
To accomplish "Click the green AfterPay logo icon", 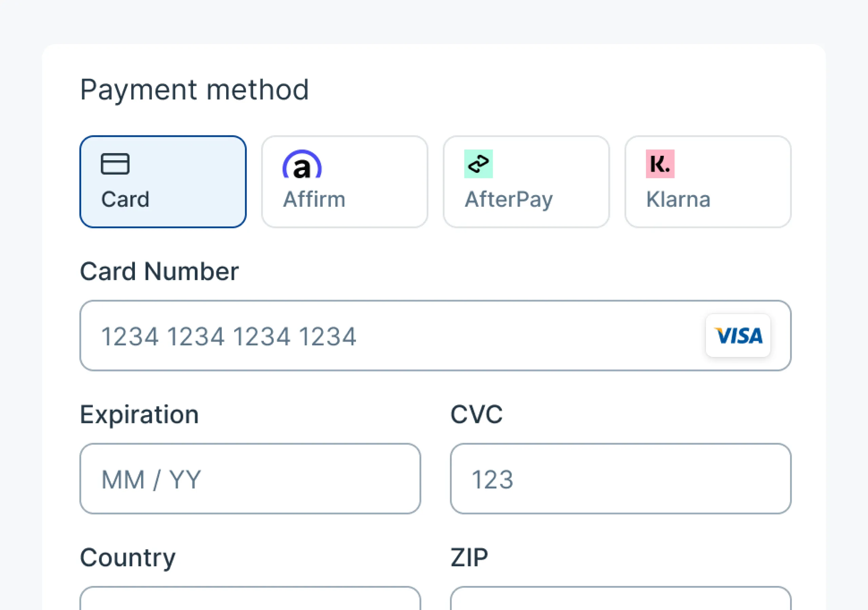I will point(478,164).
